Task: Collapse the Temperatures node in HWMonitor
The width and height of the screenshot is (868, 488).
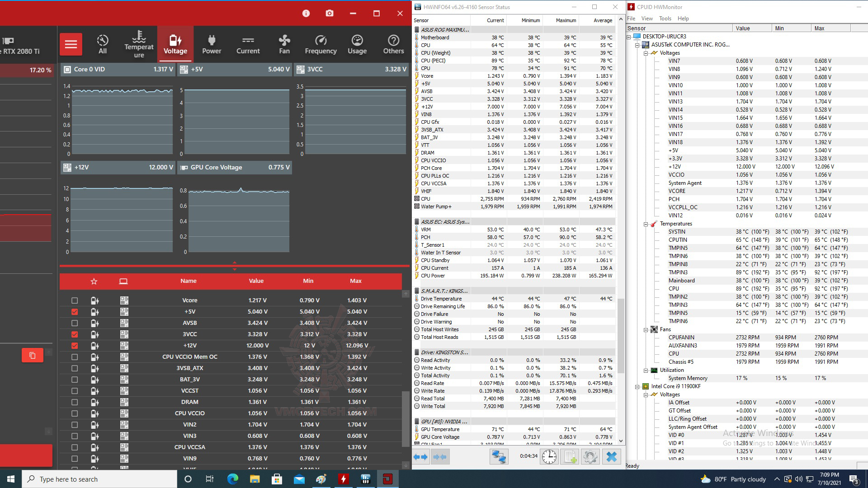Action: (x=646, y=224)
